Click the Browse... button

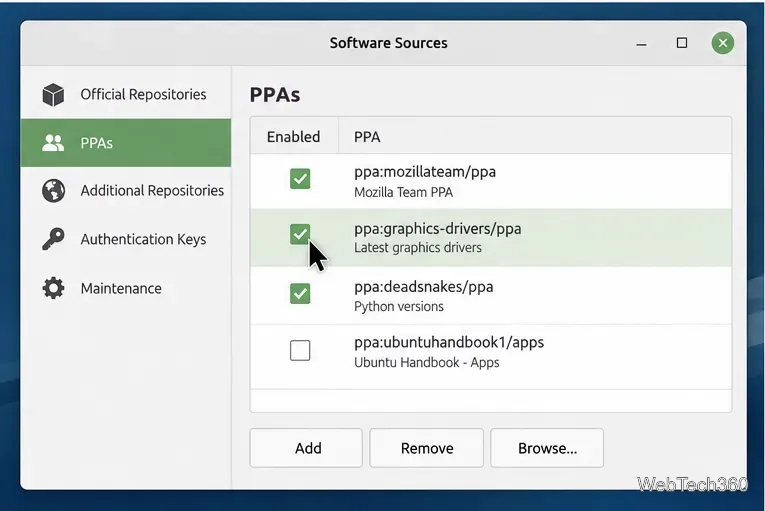pyautogui.click(x=547, y=448)
